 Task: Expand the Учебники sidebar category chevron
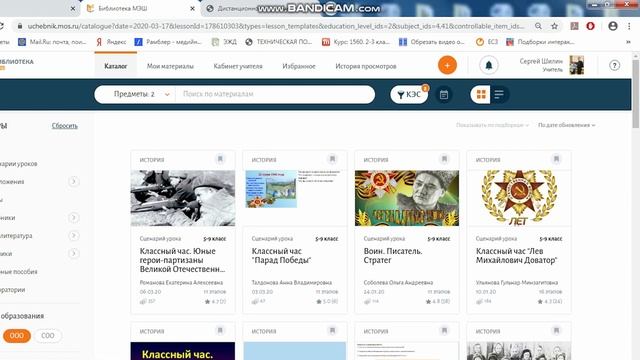(73, 218)
